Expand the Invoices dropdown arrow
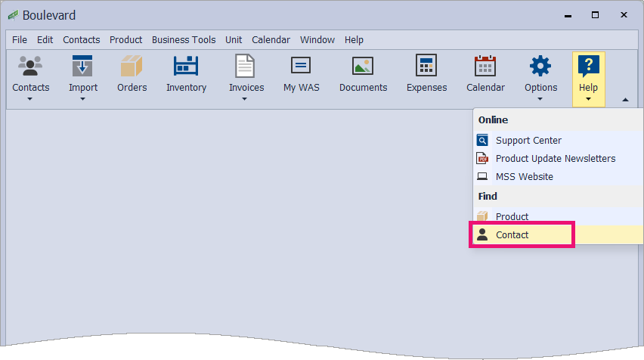644x360 pixels. tap(244, 99)
